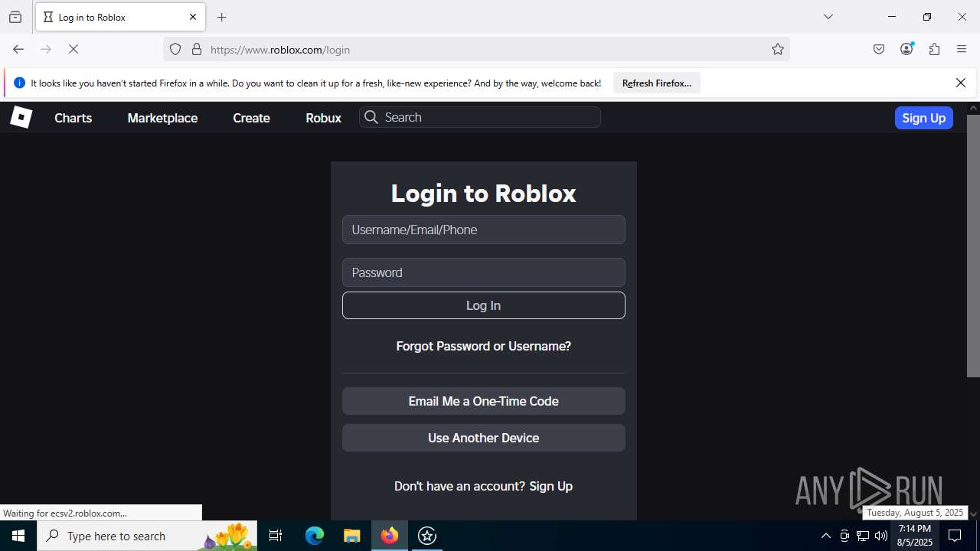980x551 pixels.
Task: Open Windows Start menu
Action: click(x=18, y=536)
